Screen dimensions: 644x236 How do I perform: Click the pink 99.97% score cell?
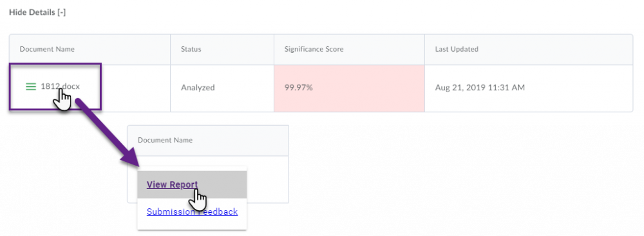click(x=349, y=88)
